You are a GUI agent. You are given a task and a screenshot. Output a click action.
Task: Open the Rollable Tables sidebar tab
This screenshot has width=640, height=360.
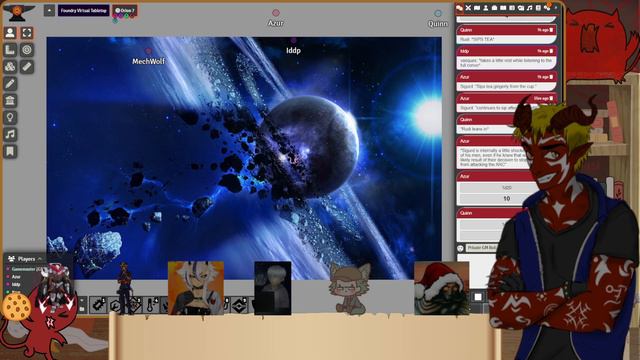coord(512,8)
